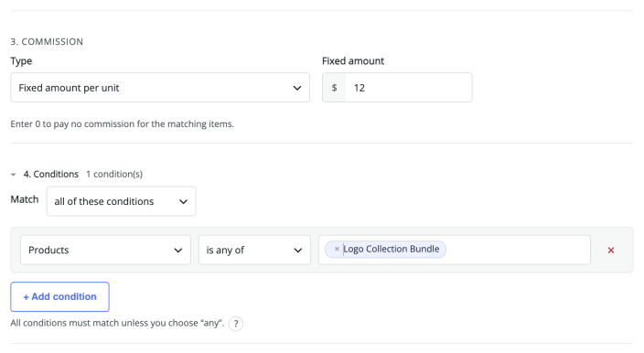Remove the Logo Collection Bundle tag
Image resolution: width=644 pixels, height=353 pixels.
point(337,249)
